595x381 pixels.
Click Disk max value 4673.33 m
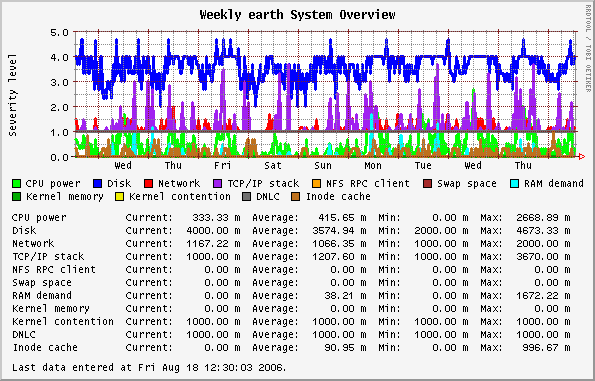pos(543,230)
